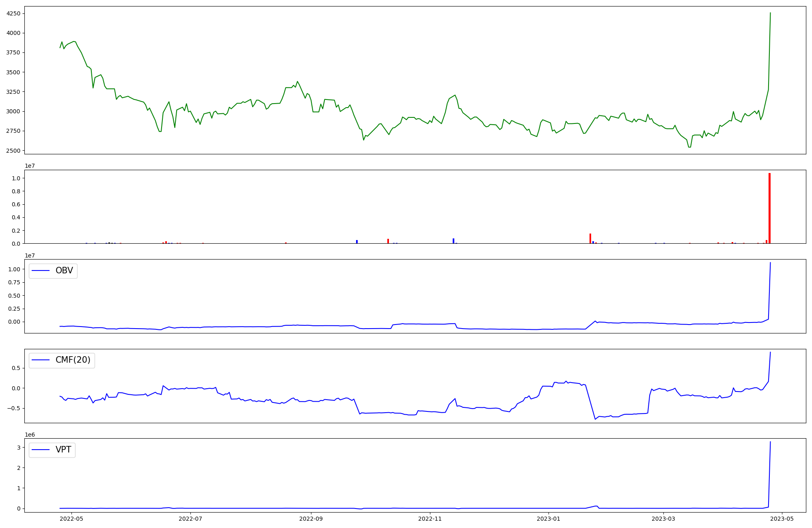812x528 pixels.
Task: Click the OBV legend label
Action: tap(64, 270)
